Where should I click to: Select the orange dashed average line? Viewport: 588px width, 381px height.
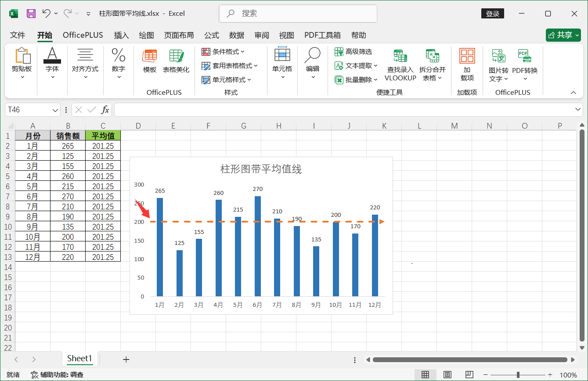coord(267,222)
